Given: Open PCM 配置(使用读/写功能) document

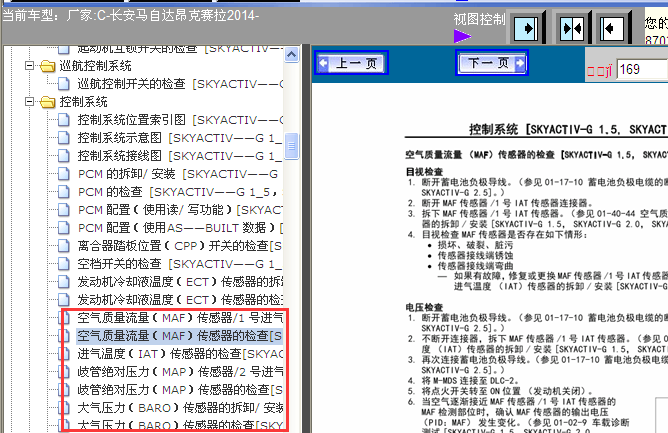Looking at the screenshot, I should (180, 210).
